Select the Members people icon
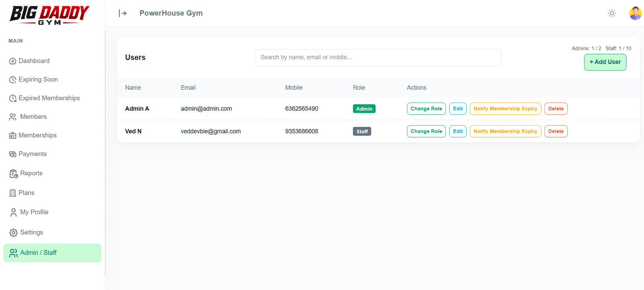This screenshot has width=644, height=290. 13,117
